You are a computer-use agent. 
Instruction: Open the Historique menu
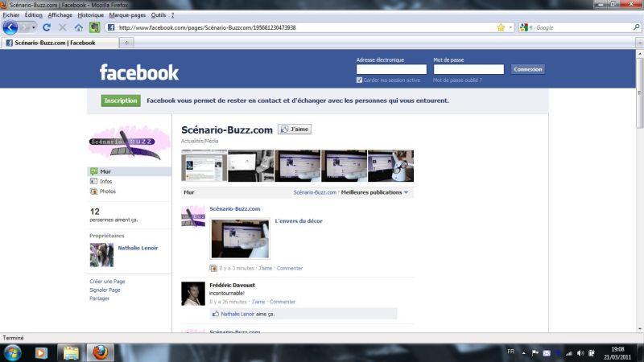(91, 15)
